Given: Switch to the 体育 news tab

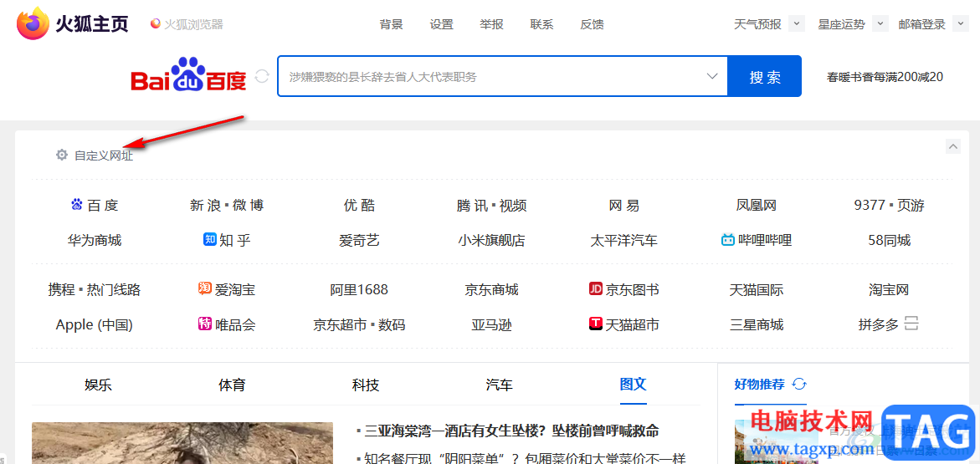Looking at the screenshot, I should [232, 385].
